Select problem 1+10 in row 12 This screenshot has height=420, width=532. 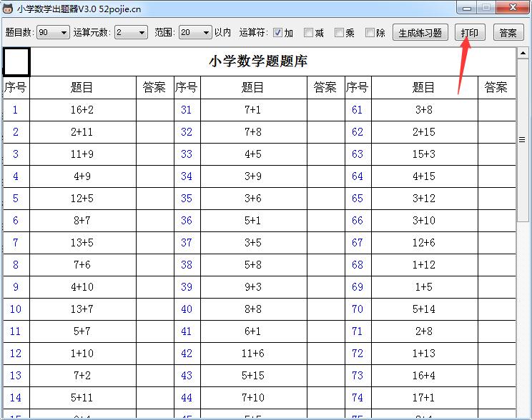click(x=82, y=354)
